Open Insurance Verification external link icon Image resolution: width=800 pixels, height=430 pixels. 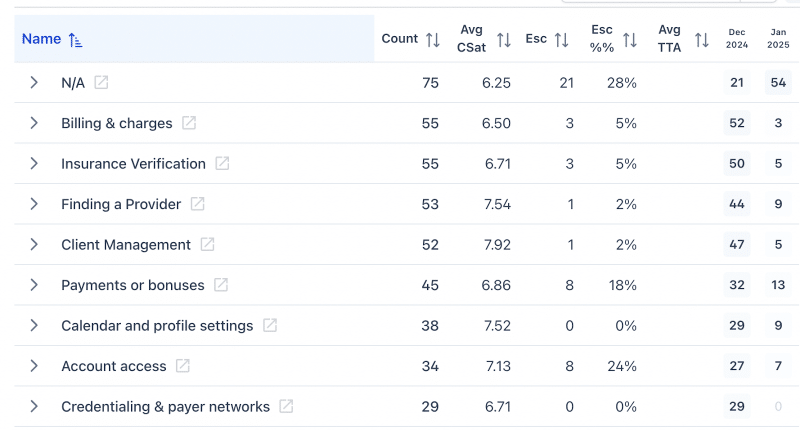[222, 164]
